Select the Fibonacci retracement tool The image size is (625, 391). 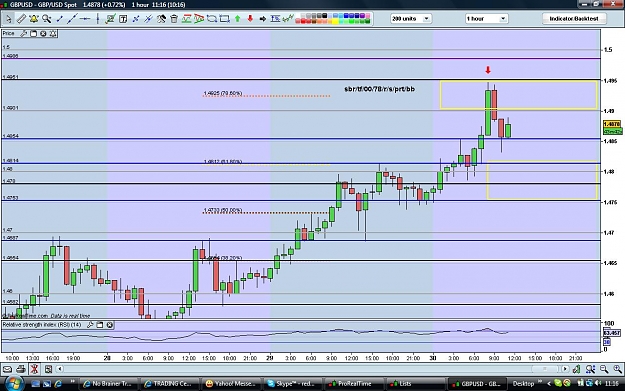pyautogui.click(x=275, y=18)
